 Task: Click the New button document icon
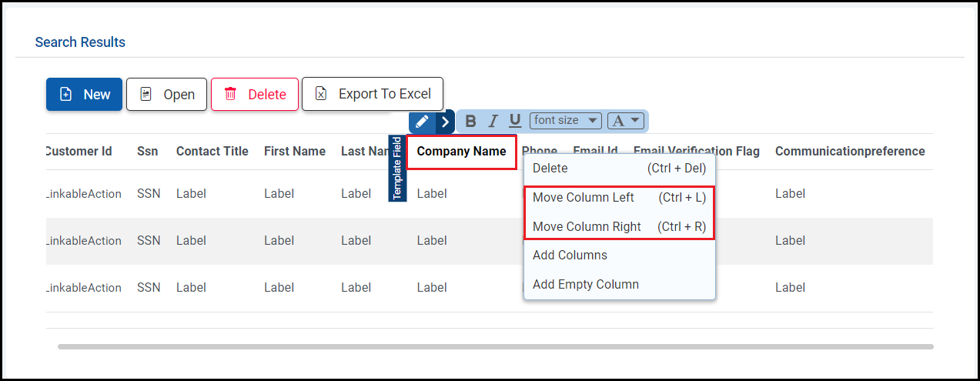pyautogui.click(x=66, y=94)
